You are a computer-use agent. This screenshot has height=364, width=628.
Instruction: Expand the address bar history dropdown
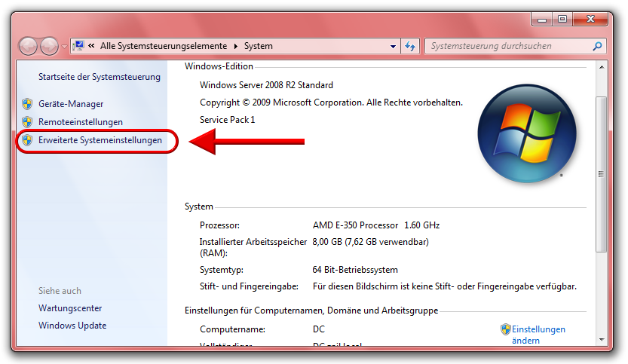pos(393,46)
